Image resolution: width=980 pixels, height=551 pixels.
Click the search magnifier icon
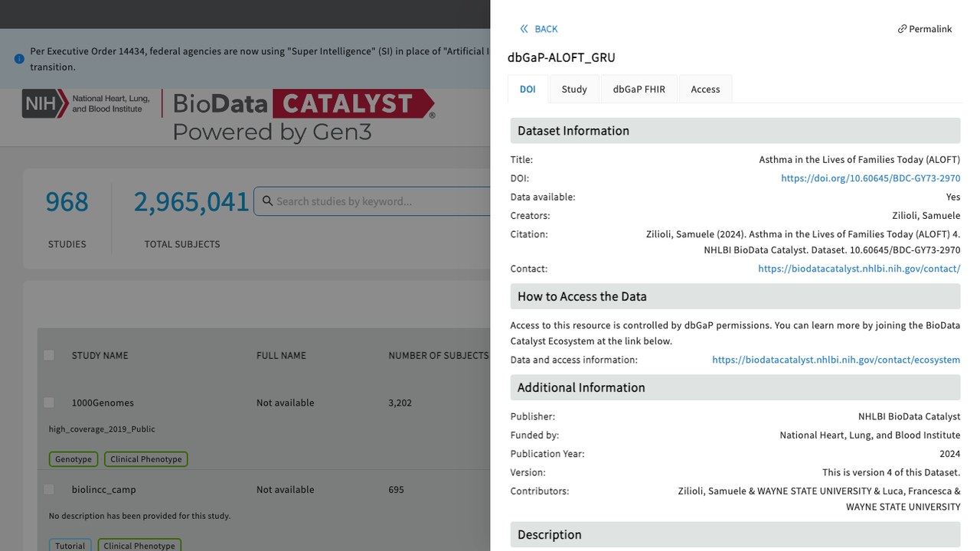click(x=267, y=201)
